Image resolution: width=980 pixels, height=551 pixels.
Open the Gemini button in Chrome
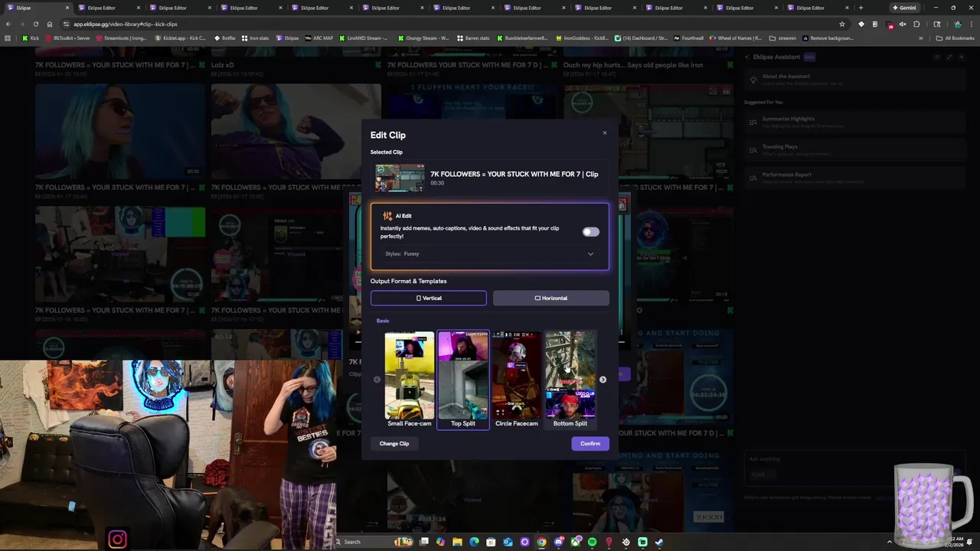pyautogui.click(x=904, y=8)
